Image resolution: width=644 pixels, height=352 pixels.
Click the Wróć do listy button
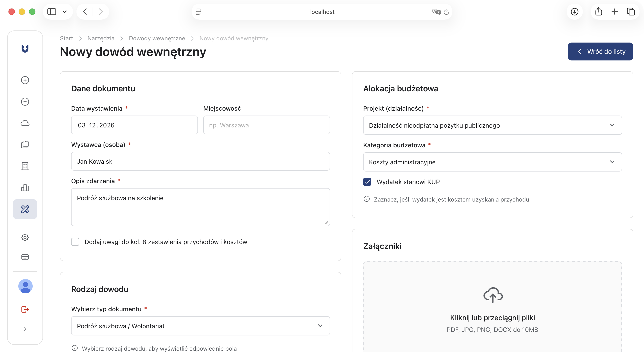tap(600, 52)
